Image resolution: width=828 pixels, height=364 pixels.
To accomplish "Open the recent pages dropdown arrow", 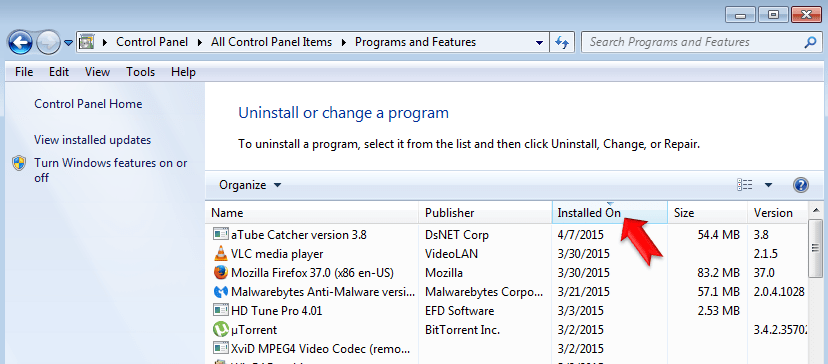I will (x=69, y=43).
